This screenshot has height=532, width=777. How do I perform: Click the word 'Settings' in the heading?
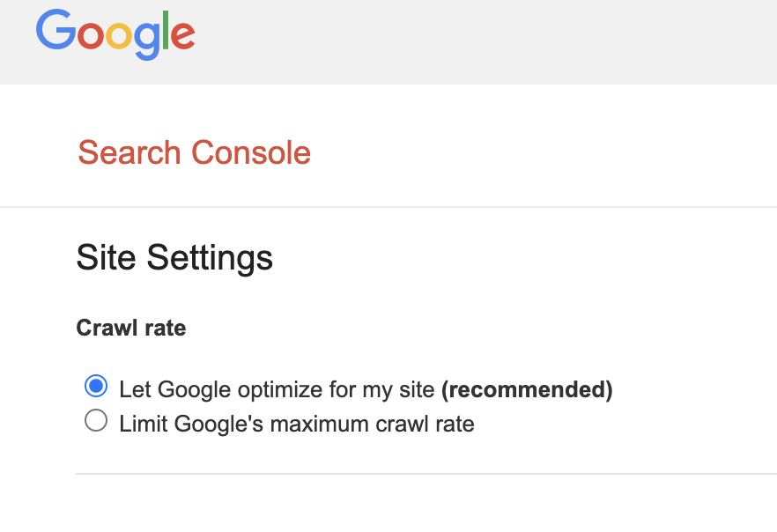click(x=210, y=259)
